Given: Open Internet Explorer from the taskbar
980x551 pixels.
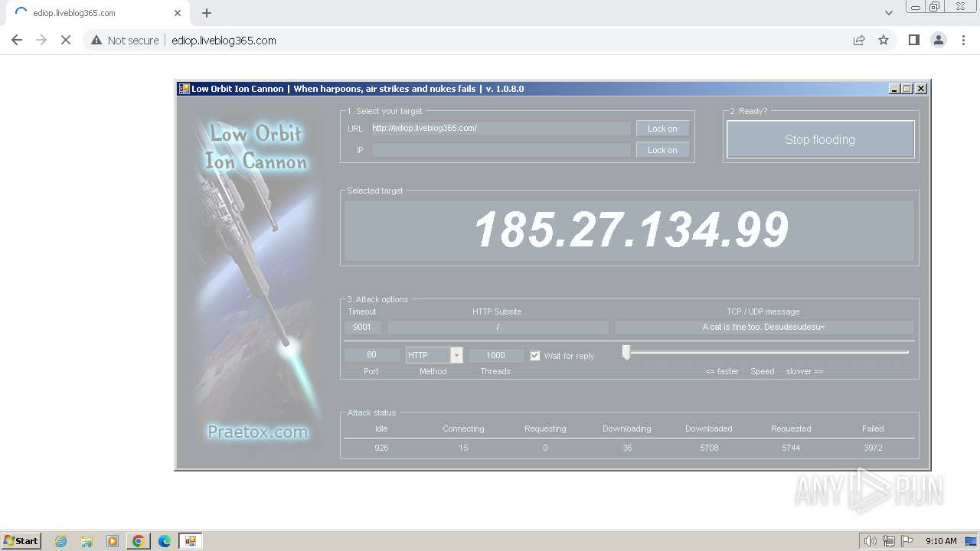Looking at the screenshot, I should click(x=60, y=541).
